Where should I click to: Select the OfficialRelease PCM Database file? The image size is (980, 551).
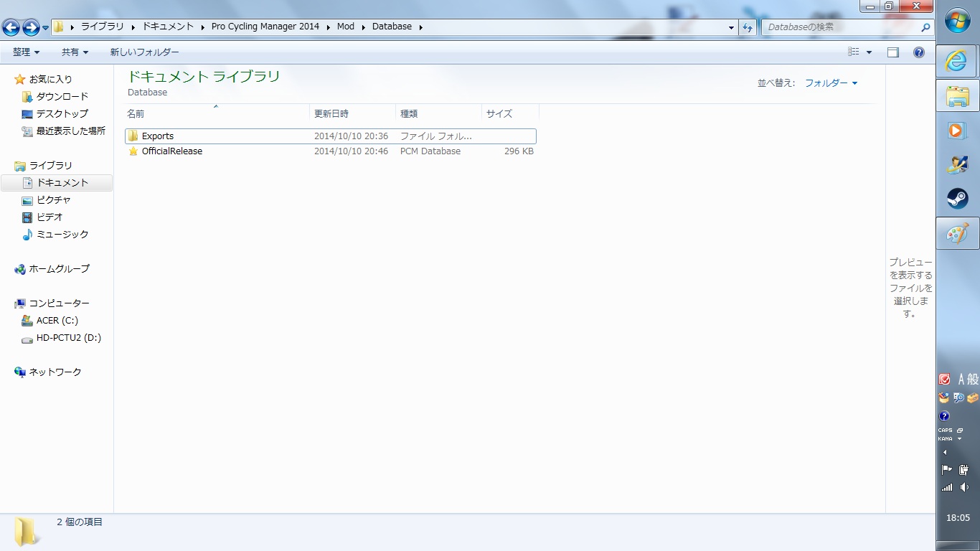(x=171, y=151)
